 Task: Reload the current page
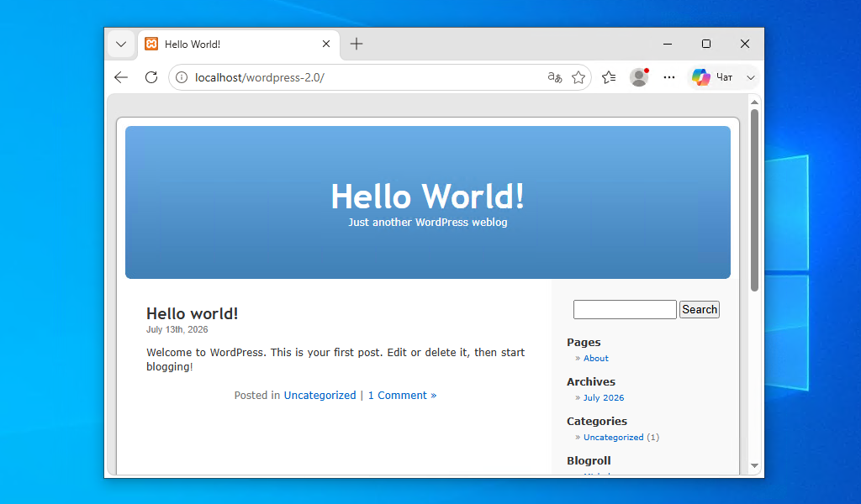tap(151, 77)
